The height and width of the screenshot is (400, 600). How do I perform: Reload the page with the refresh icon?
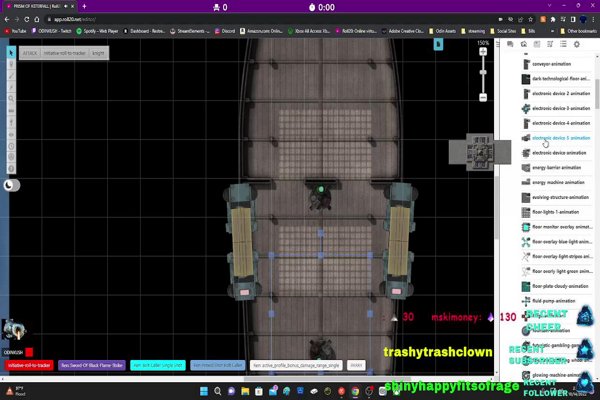[27, 19]
